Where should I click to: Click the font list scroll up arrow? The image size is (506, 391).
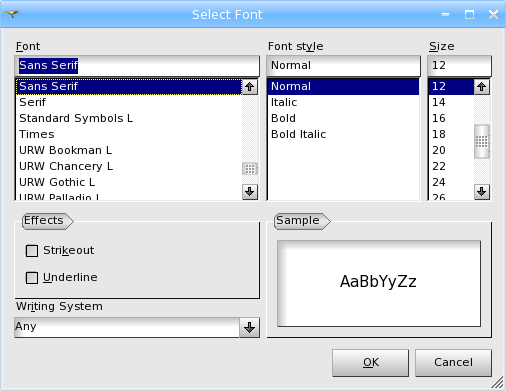(x=250, y=87)
